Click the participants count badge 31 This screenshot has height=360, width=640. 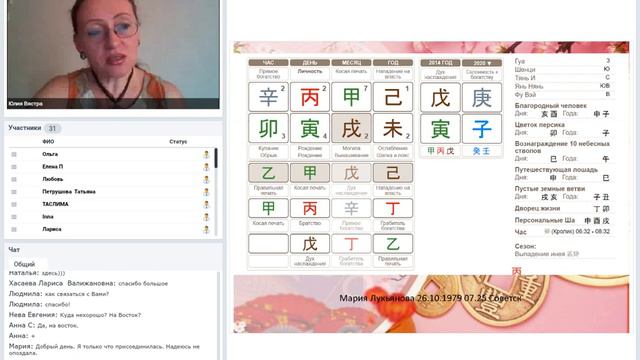coord(52,129)
